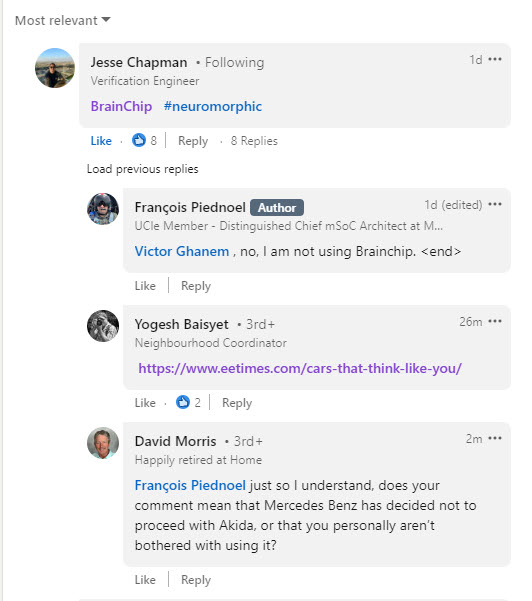Open David Morris's profile avatar
This screenshot has height=601, width=532.
tap(103, 443)
